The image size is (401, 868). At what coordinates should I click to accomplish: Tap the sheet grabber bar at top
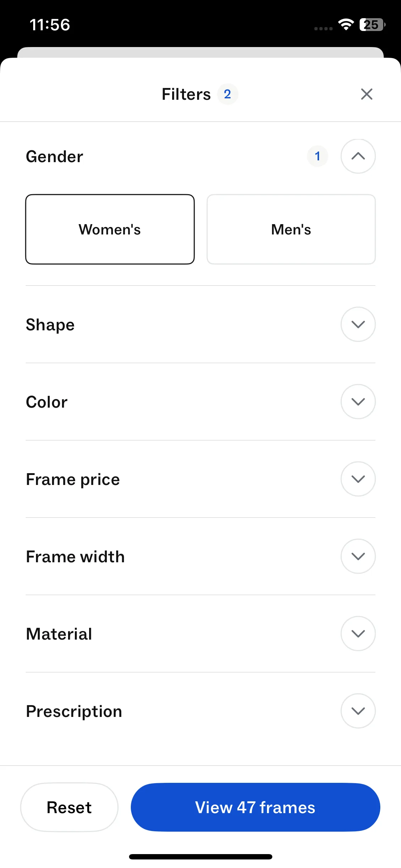200,52
